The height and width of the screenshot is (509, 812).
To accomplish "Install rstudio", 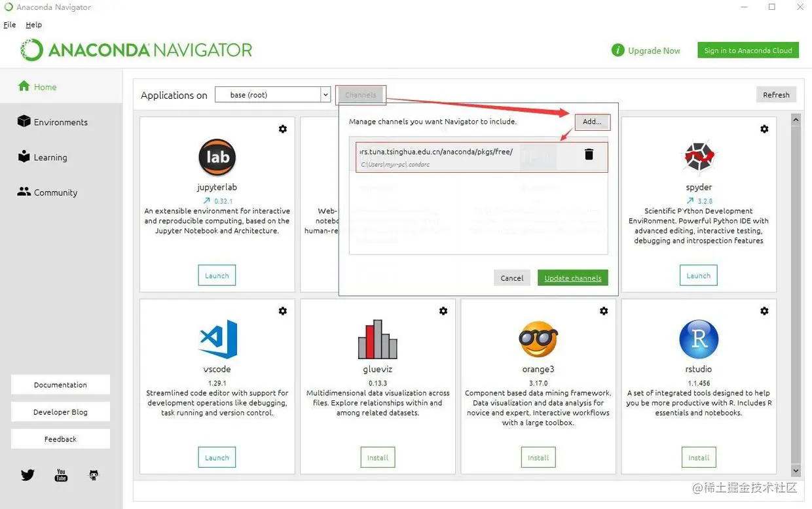I will [699, 457].
